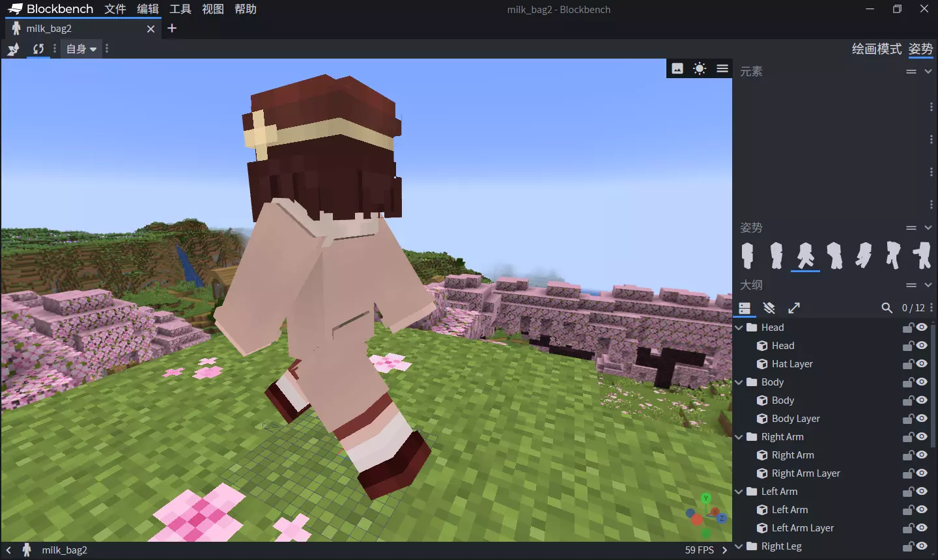Collapse the Head group

(739, 328)
